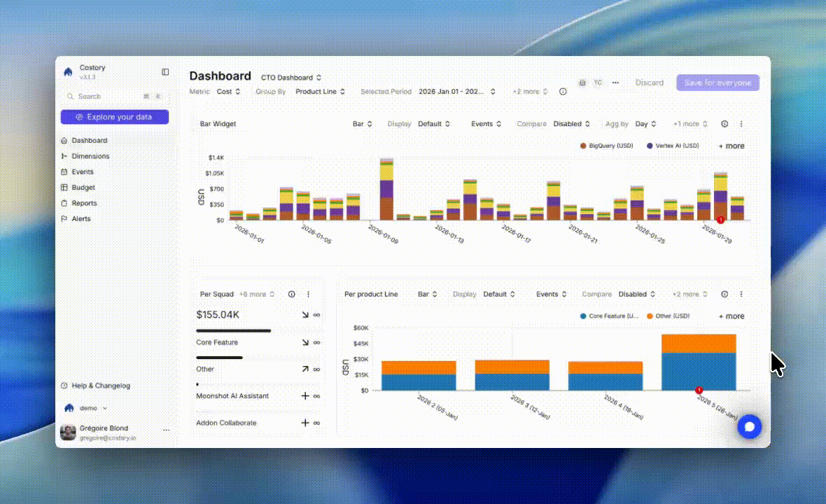Click the red alert marker on the weekly chart
Screen dimensions: 826x504
click(x=699, y=390)
